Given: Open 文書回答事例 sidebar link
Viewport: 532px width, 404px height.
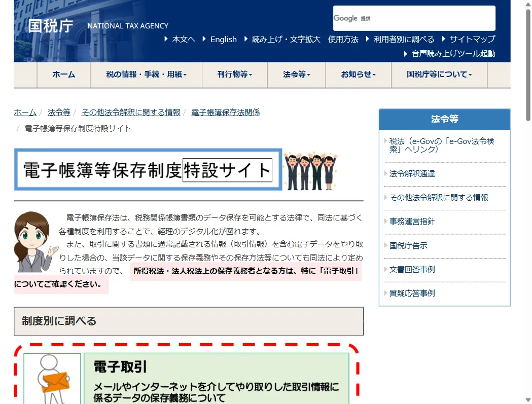Looking at the screenshot, I should [412, 269].
